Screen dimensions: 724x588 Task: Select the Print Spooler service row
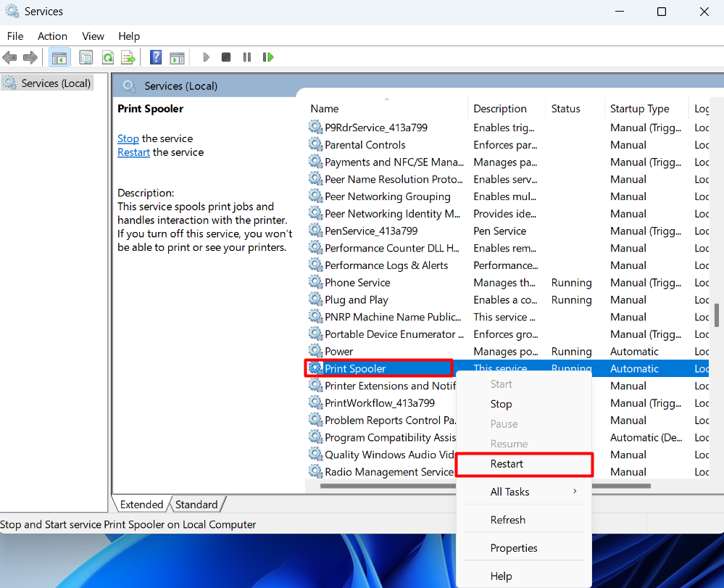coord(507,368)
